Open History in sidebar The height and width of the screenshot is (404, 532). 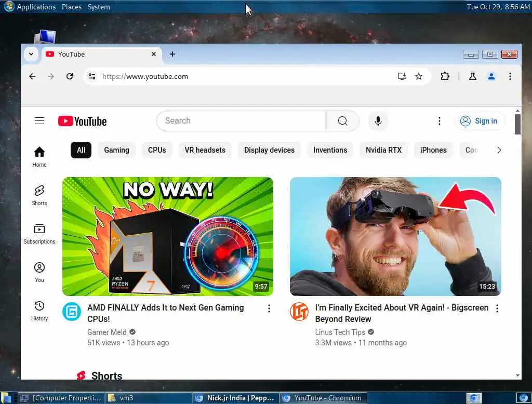pos(39,311)
